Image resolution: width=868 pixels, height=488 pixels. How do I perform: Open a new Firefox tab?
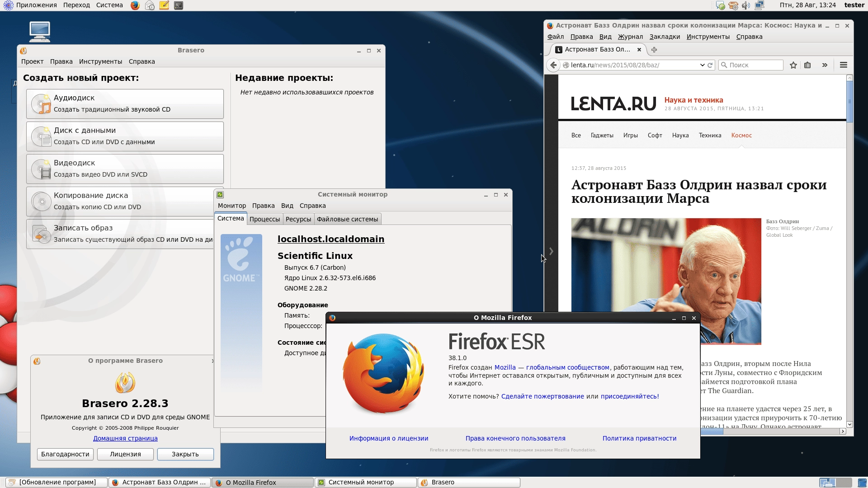point(654,50)
